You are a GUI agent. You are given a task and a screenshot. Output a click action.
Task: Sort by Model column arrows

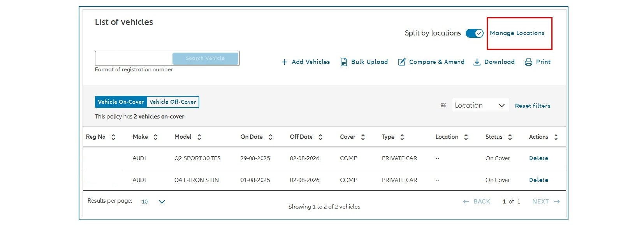(199, 137)
